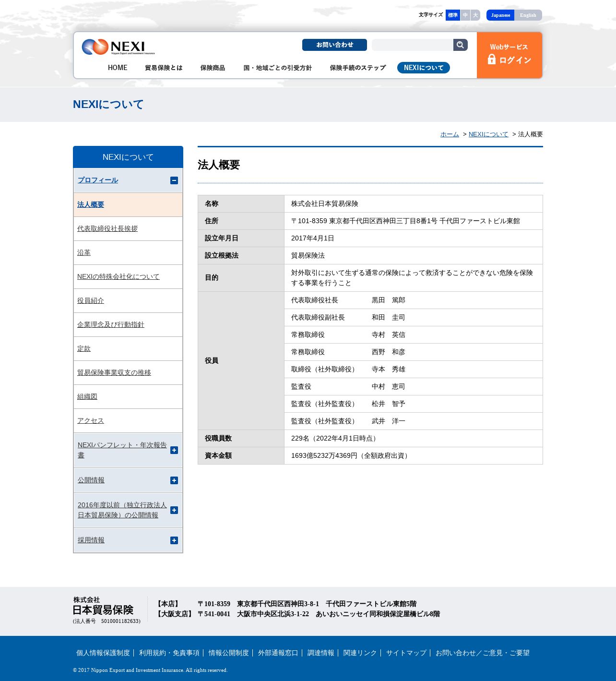Expand 採用情報 section plus icon

click(x=174, y=540)
